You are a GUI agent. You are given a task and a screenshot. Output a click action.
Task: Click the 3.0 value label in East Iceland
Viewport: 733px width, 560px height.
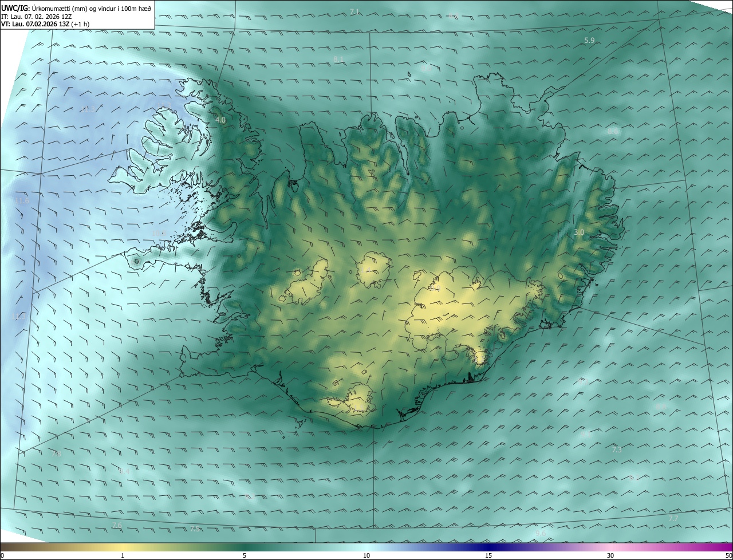579,232
